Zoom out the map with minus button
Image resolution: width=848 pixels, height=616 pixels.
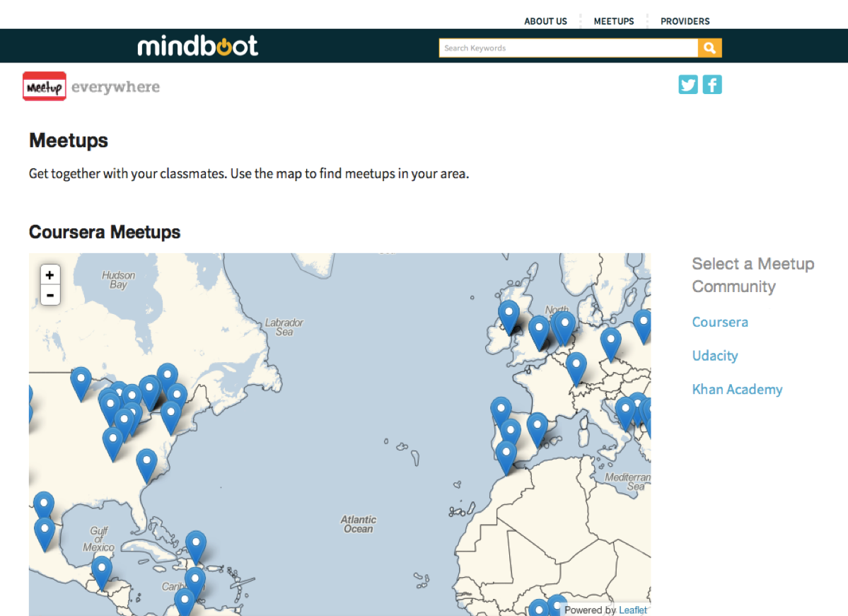[x=50, y=295]
